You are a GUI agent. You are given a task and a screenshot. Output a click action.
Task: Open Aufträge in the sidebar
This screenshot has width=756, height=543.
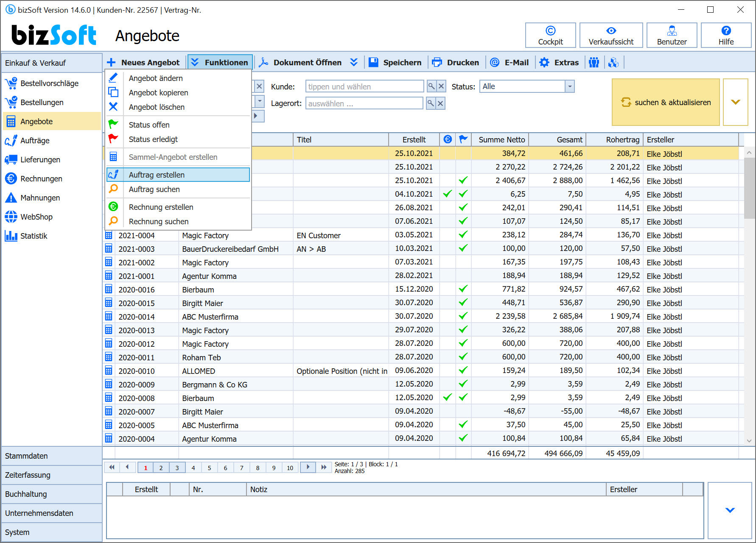(51, 140)
